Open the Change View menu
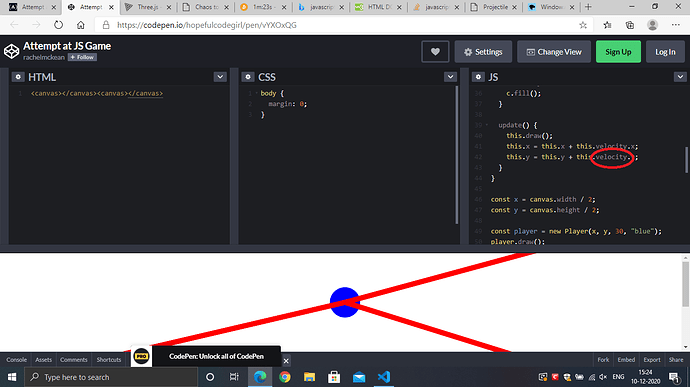This screenshot has height=387, width=690. point(554,52)
